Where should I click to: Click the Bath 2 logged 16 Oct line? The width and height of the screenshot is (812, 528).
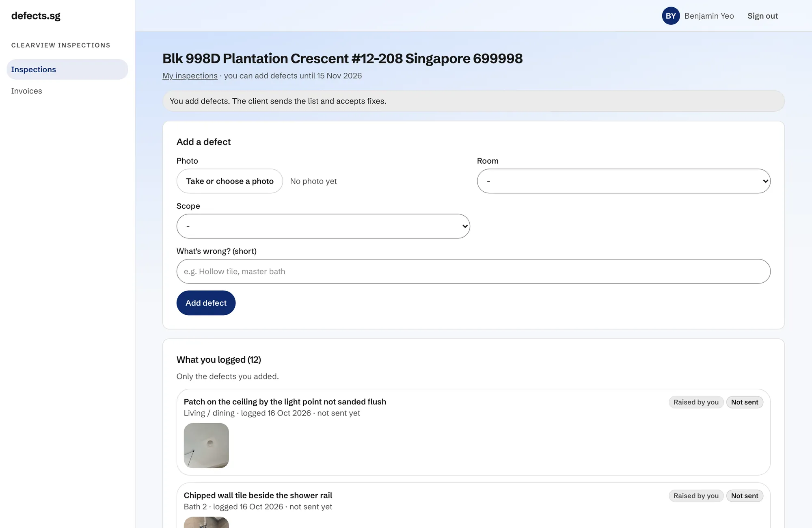[x=258, y=507]
